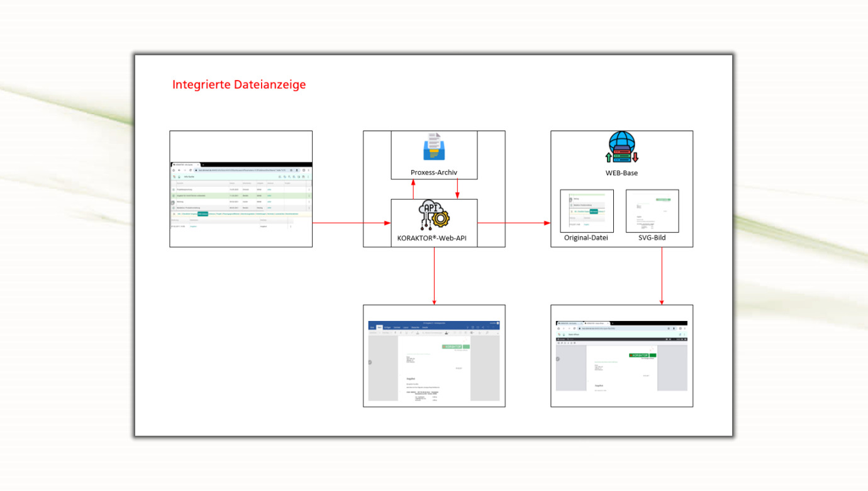Open the Original-Datei preview thumbnail
The height and width of the screenshot is (491, 868).
click(x=586, y=212)
